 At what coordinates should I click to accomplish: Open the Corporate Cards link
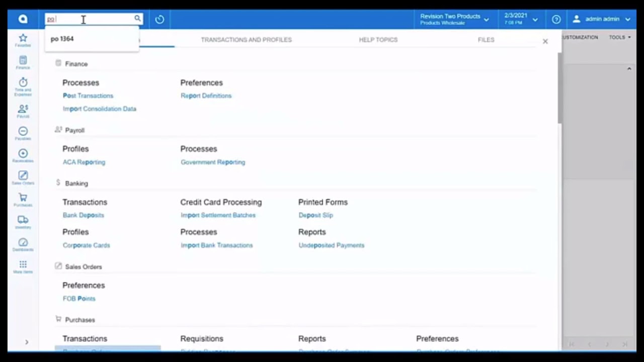[86, 245]
